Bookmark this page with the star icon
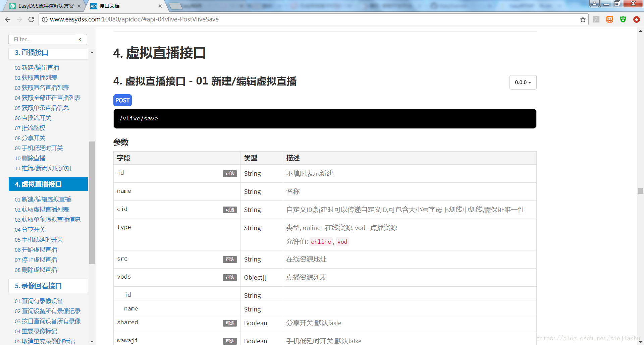Image resolution: width=644 pixels, height=345 pixels. (583, 19)
